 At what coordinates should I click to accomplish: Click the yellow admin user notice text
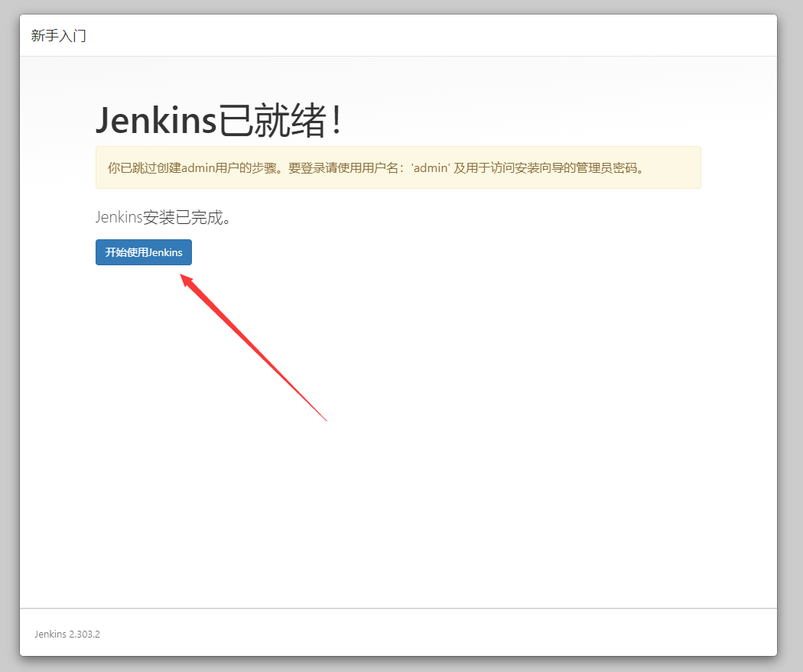point(376,168)
